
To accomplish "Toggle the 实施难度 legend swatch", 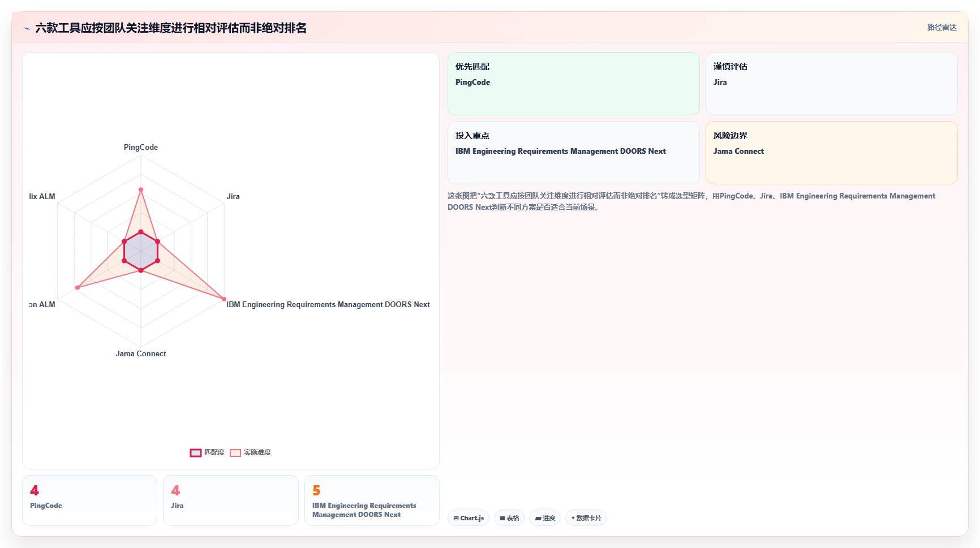I will coord(235,452).
